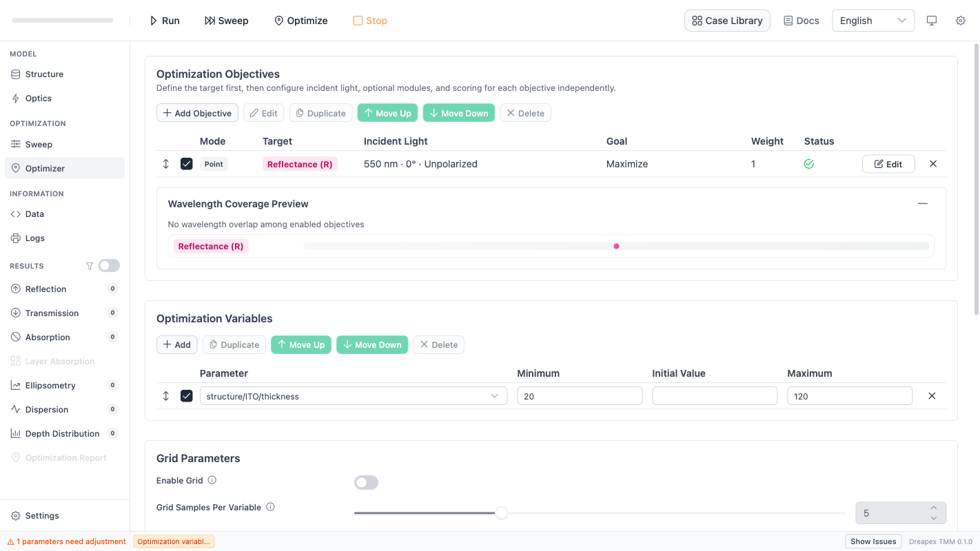Viewport: 980px width, 551px height.
Task: Click the Grid Samples Per Variable slider handle
Action: (502, 513)
